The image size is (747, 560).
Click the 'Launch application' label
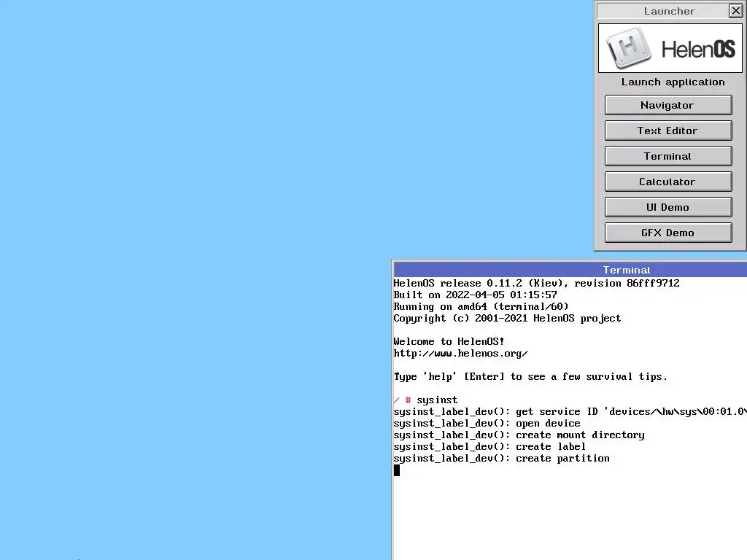coord(673,82)
